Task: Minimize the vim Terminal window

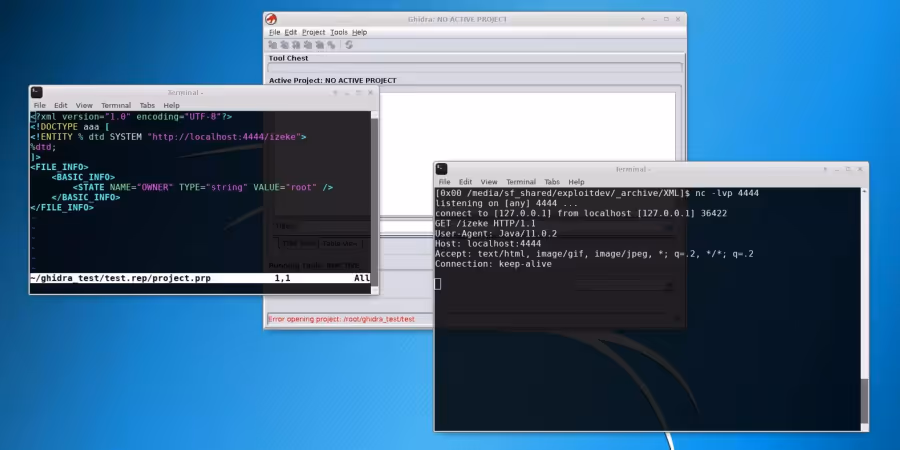Action: (x=347, y=92)
